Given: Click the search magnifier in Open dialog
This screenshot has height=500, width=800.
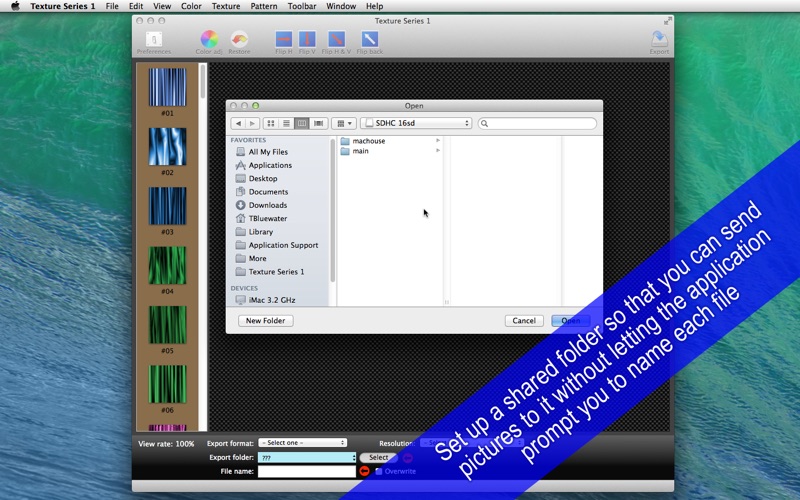Looking at the screenshot, I should coord(485,123).
